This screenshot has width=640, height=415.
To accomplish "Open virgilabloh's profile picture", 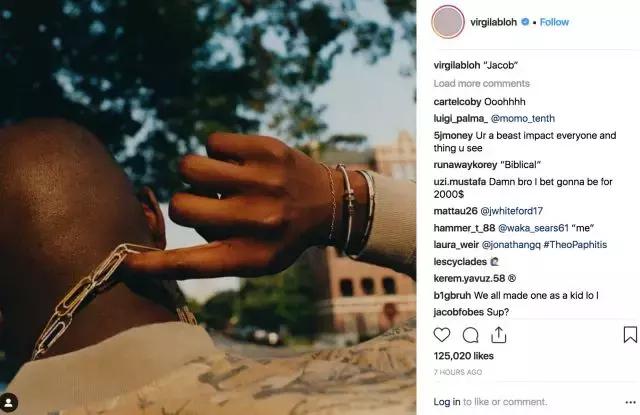I will [x=448, y=22].
